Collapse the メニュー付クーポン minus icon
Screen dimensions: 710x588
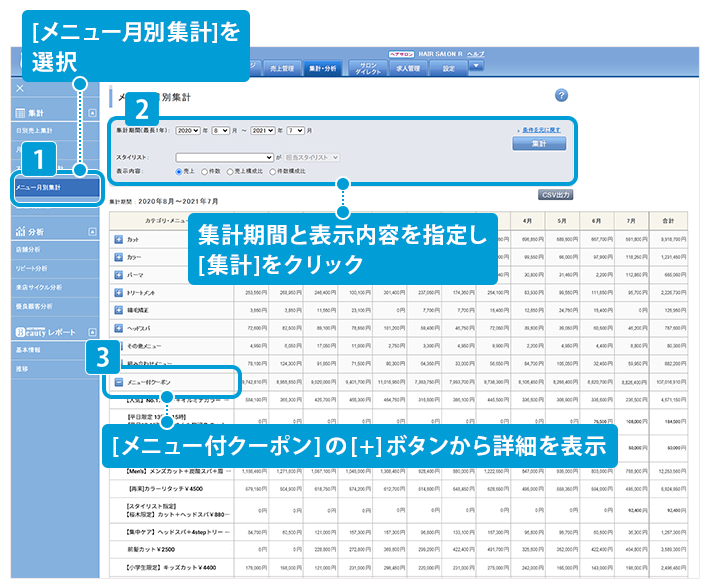119,381
